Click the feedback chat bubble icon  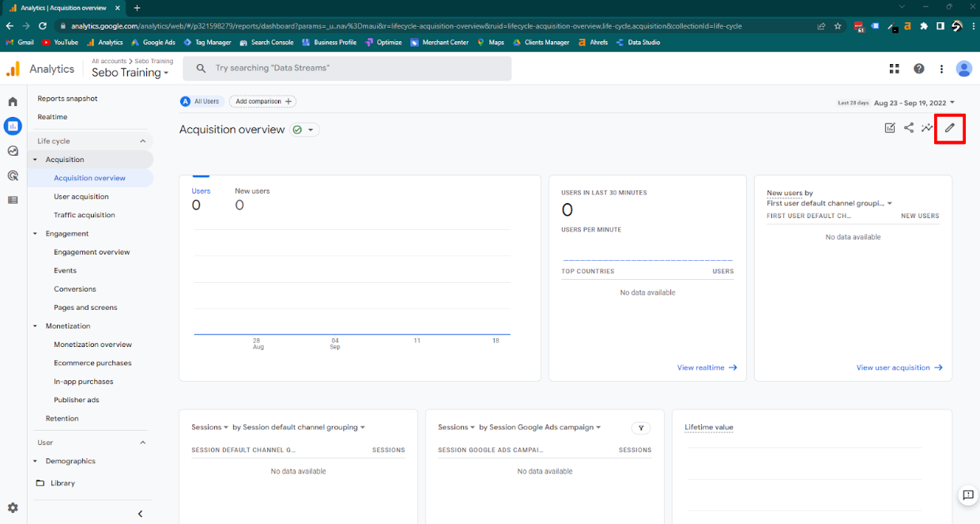(967, 496)
